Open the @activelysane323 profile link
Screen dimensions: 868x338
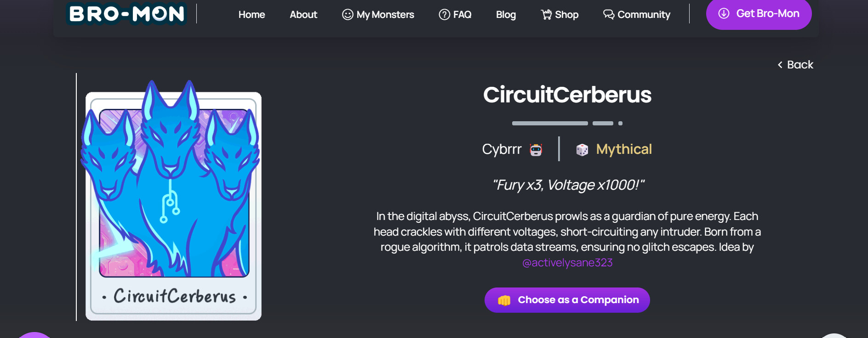pos(567,263)
